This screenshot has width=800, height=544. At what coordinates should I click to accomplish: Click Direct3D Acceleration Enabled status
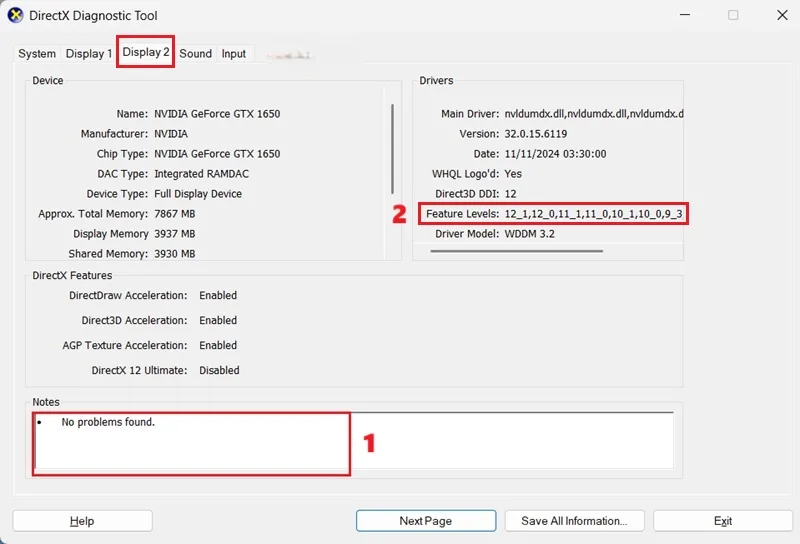218,320
